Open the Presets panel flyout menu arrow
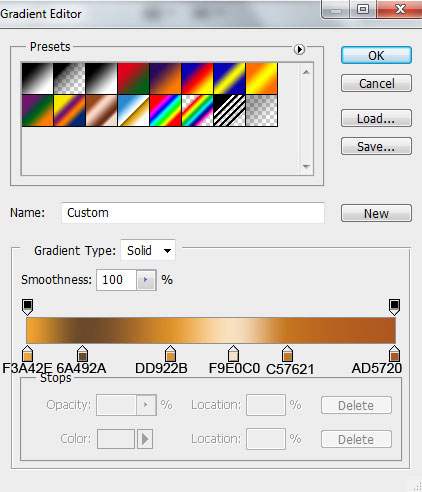The image size is (422, 492). tap(299, 49)
